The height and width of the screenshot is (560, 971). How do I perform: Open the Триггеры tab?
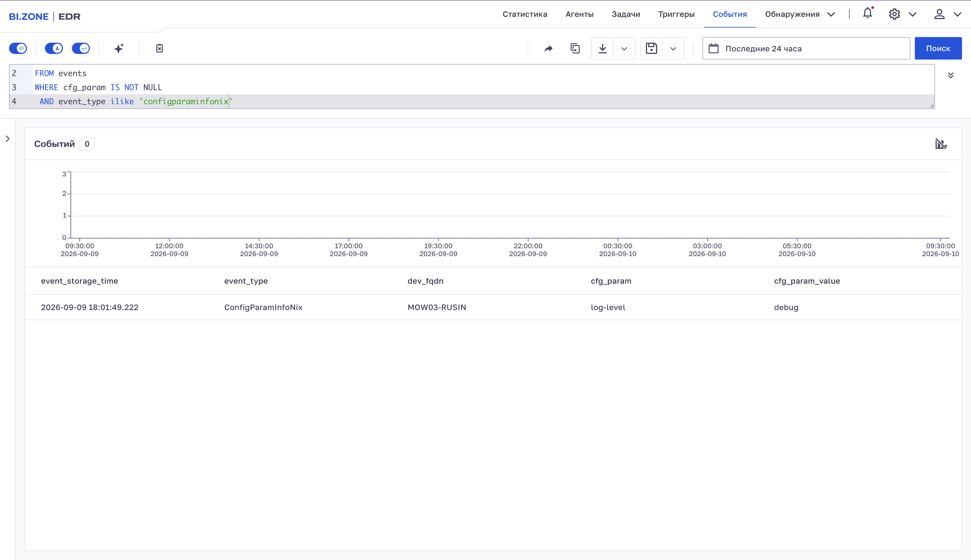(676, 14)
